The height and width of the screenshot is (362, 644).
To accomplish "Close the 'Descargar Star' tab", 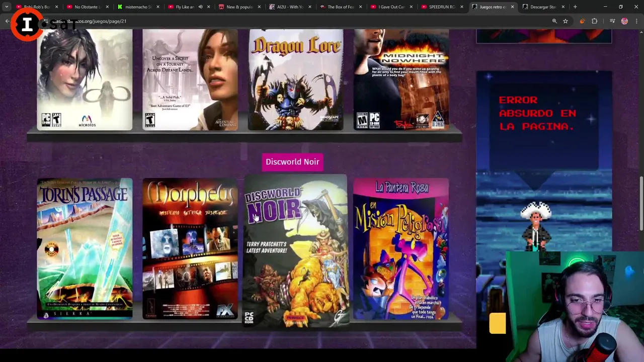I will coord(563,7).
